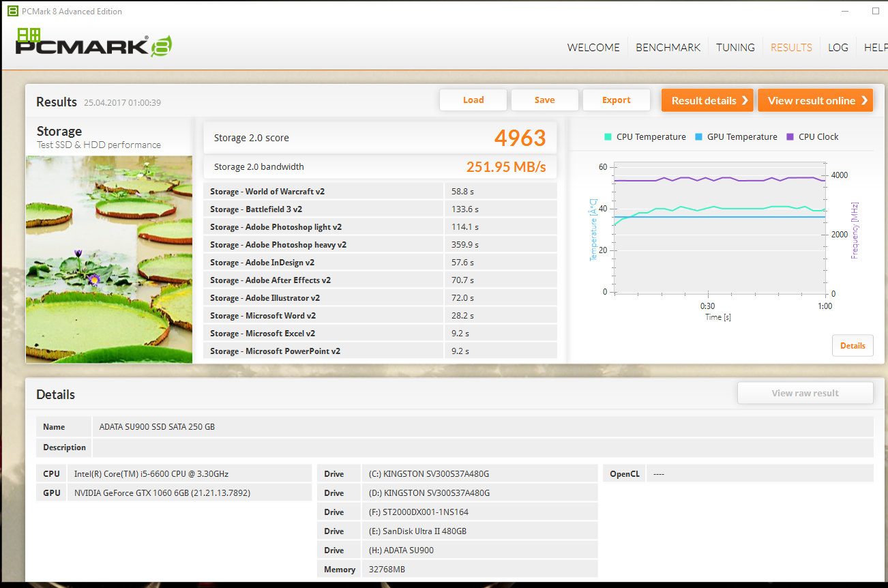888x588 pixels.
Task: Click drive (C:) KINGSTON SV300S37A480G
Action: click(x=479, y=473)
